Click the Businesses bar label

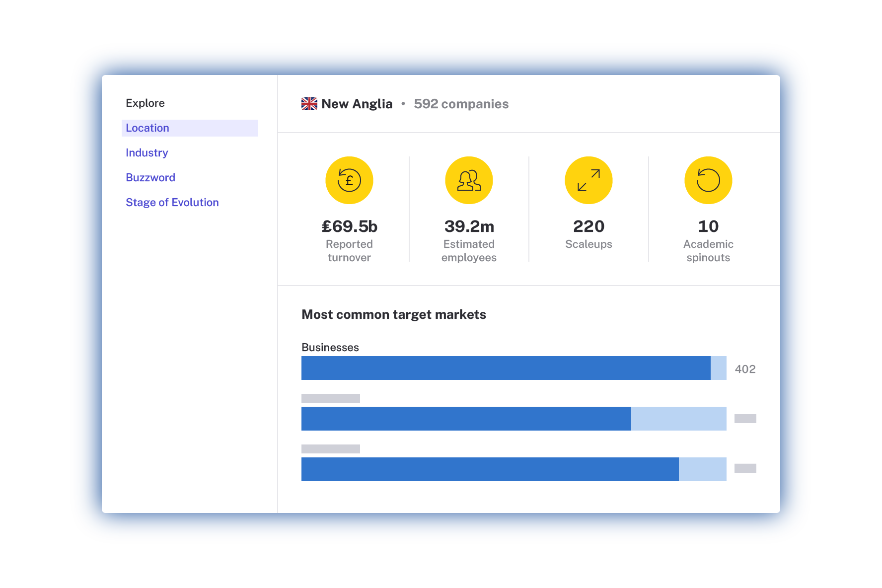pos(330,347)
